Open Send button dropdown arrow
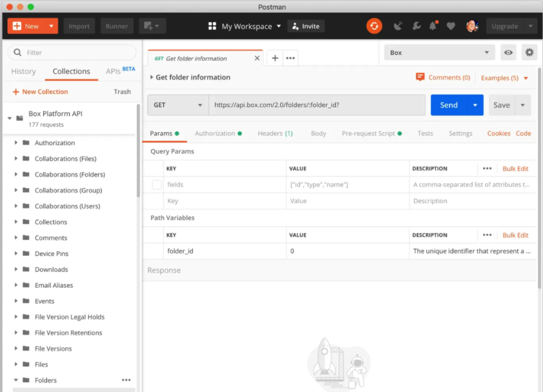The width and height of the screenshot is (543, 392). (475, 105)
